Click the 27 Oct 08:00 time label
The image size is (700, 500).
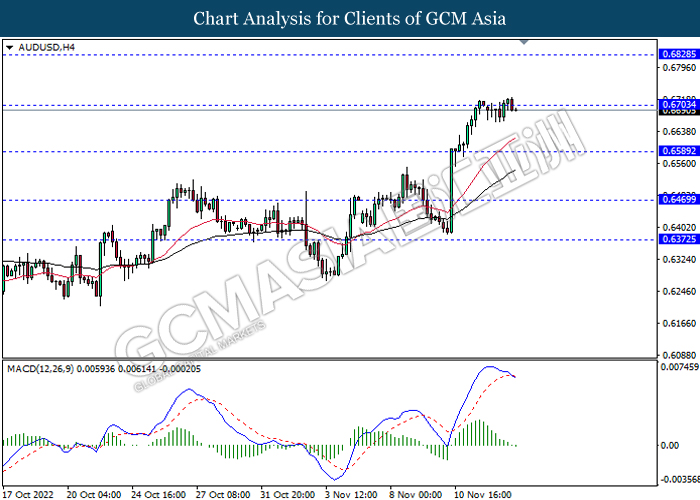(223, 495)
